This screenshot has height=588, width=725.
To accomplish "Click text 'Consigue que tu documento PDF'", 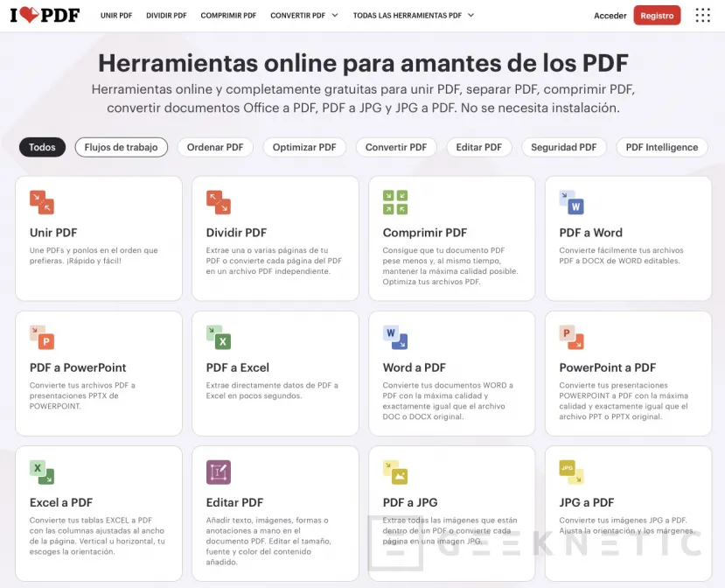I will 443,250.
